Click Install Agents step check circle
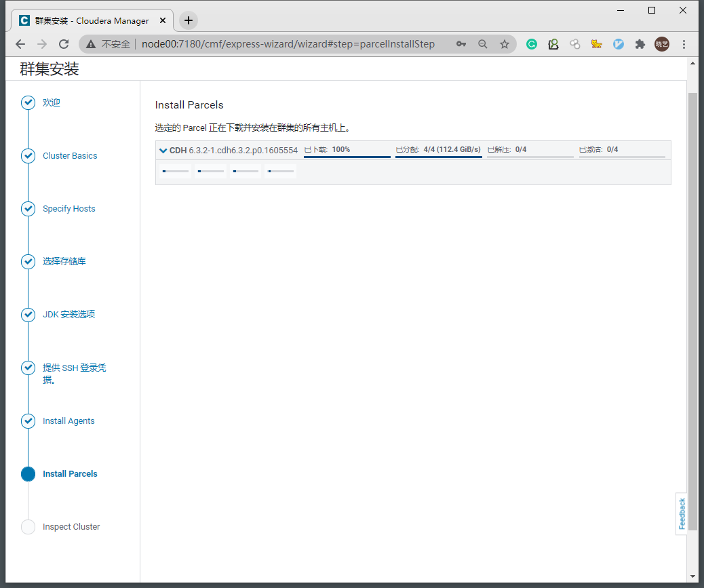 coord(28,421)
